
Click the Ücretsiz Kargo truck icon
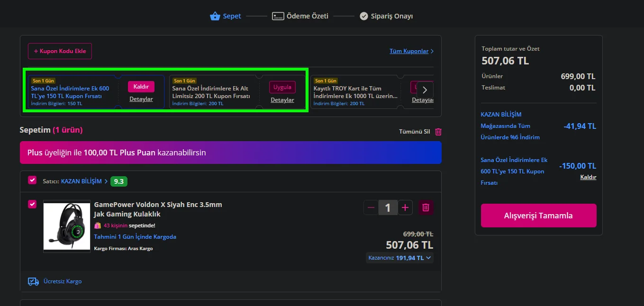33,281
